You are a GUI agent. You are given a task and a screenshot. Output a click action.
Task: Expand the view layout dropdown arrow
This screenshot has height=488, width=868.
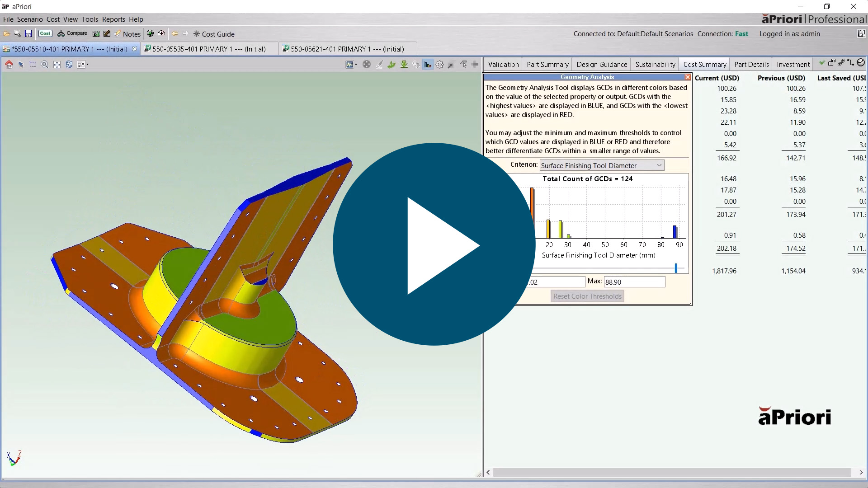[x=87, y=65]
